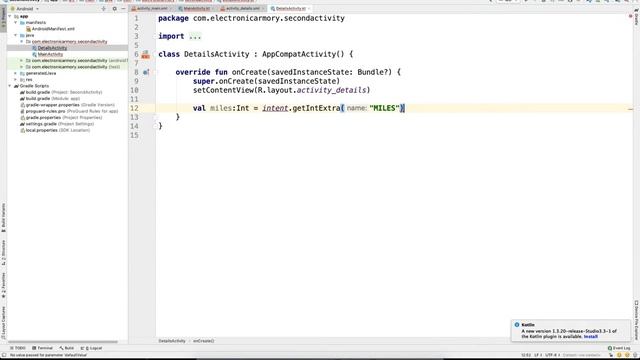
Task: Open gradle.properties (Project Properties)
Action: point(61,118)
